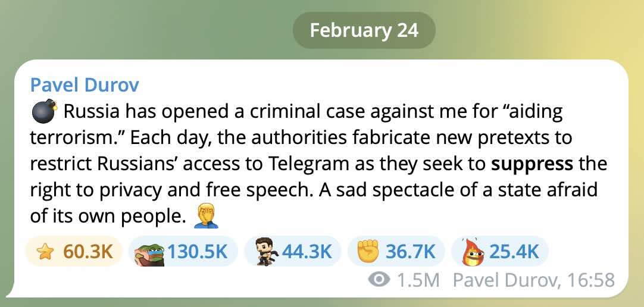The image size is (644, 307).
Task: Click the eye views icon
Action: coord(379,280)
